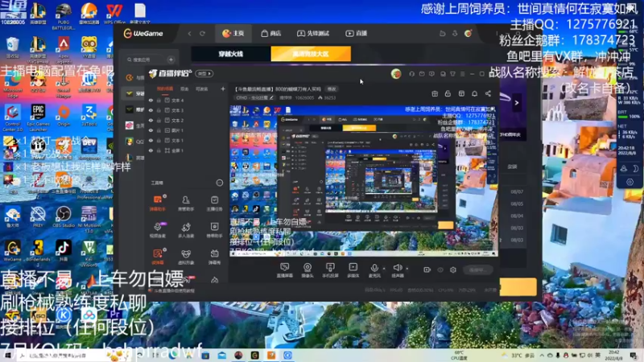Open Windows Start menu

click(x=7, y=356)
